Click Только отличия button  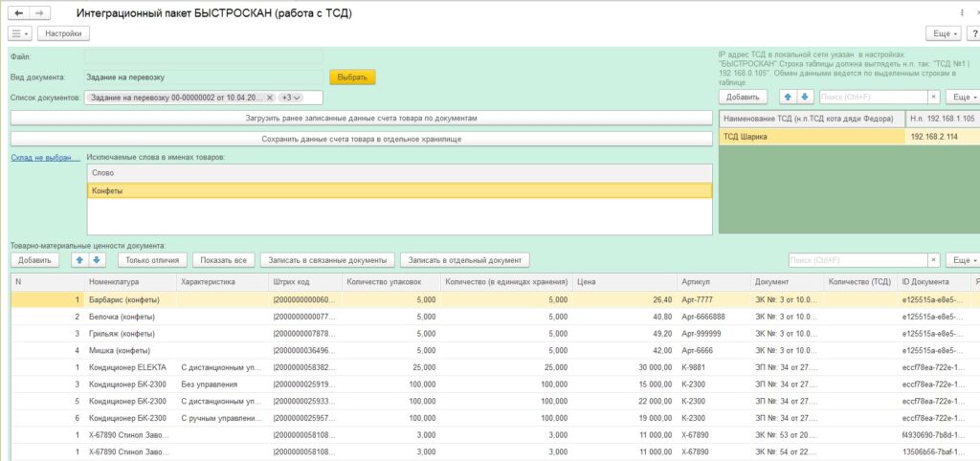click(x=152, y=259)
